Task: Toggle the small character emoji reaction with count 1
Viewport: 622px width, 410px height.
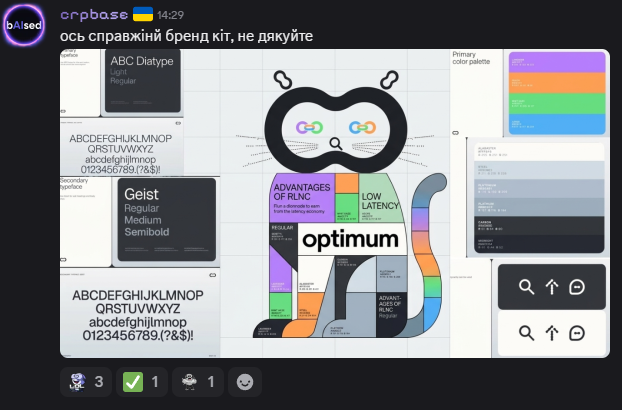Action: click(x=198, y=382)
